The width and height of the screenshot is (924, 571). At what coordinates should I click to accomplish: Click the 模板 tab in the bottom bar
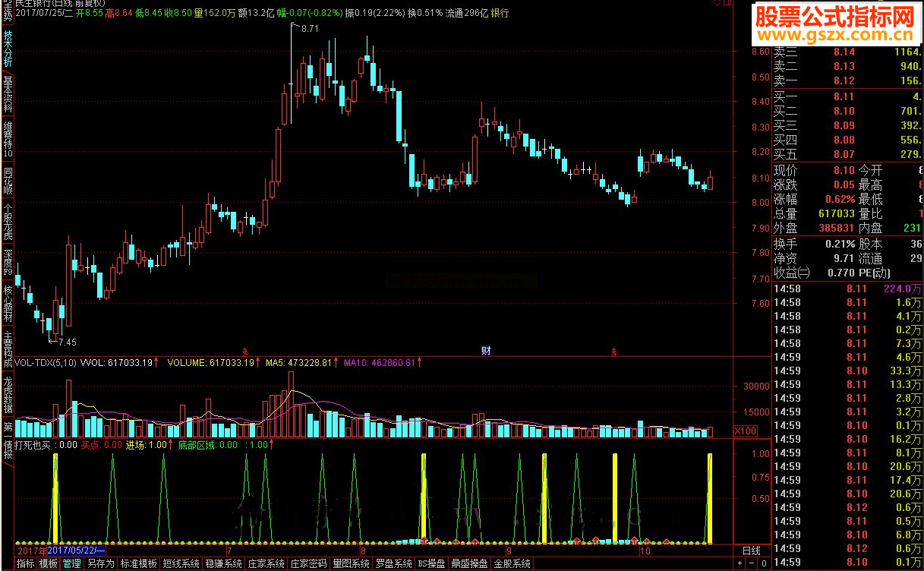49,564
